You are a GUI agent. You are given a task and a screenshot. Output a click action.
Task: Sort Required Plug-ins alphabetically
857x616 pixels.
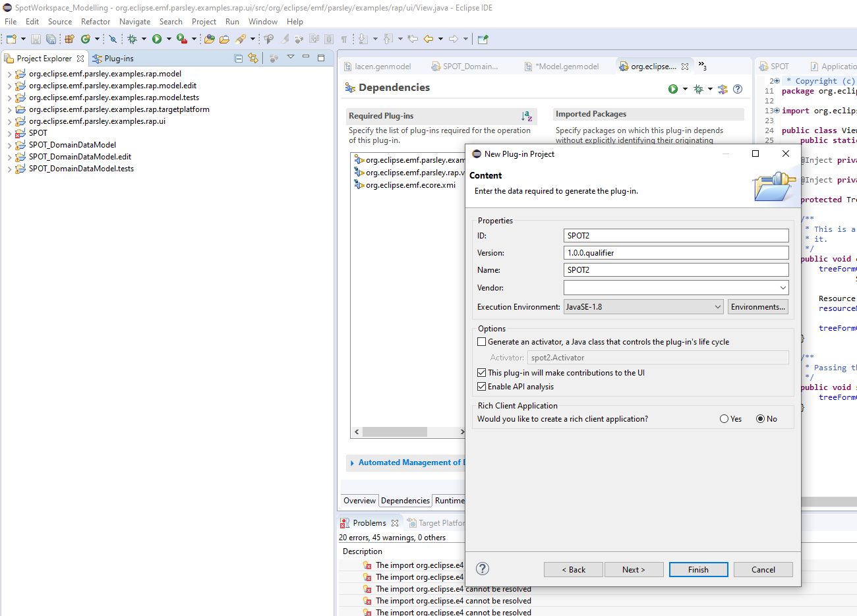click(527, 116)
